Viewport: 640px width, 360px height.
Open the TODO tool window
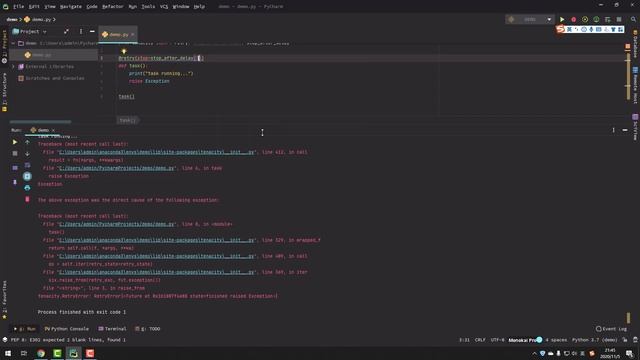coord(148,329)
